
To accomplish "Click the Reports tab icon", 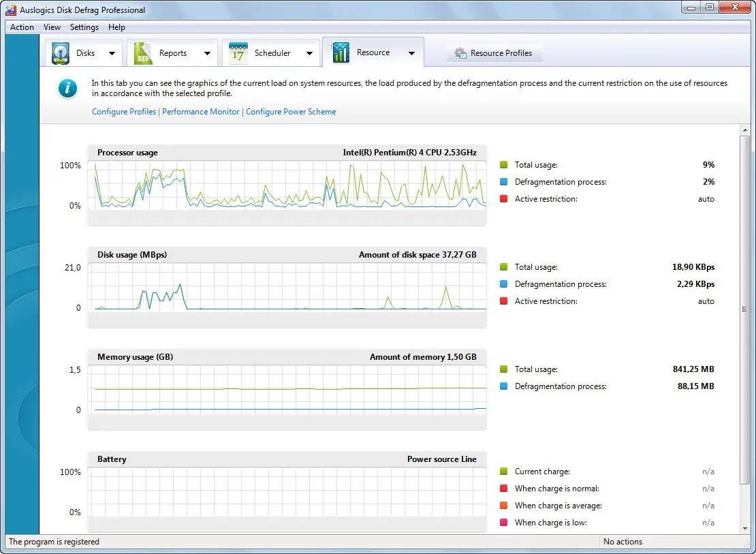I will point(143,53).
